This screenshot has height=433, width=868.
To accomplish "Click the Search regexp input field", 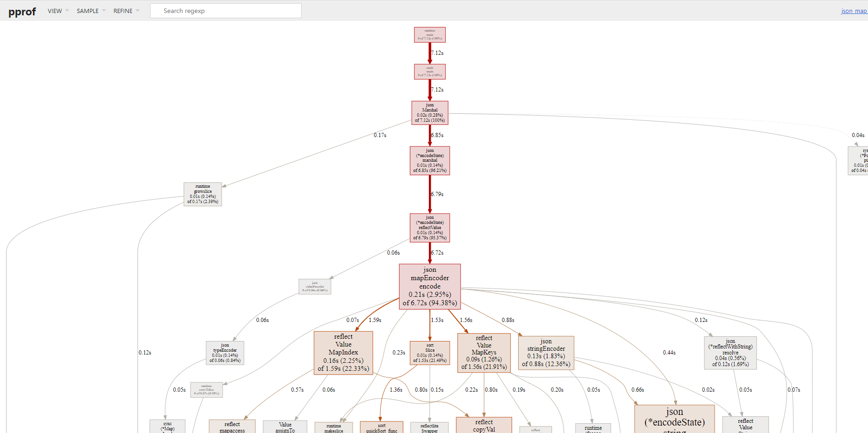I will click(x=225, y=10).
